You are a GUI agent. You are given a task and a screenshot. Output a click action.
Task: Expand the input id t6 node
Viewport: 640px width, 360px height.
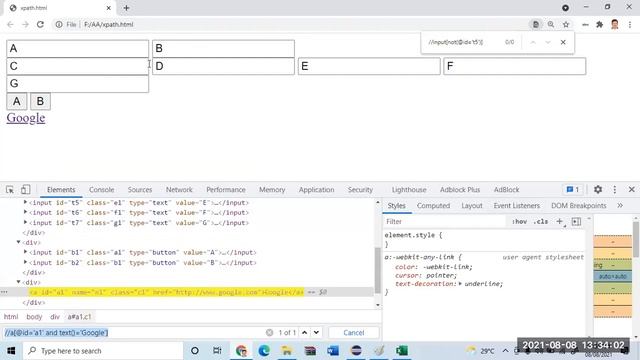click(x=25, y=212)
